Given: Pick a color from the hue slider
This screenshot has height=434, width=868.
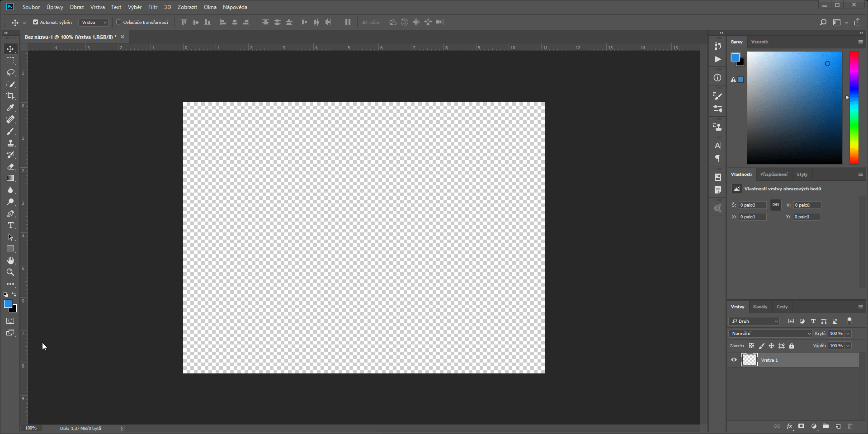Looking at the screenshot, I should click(854, 108).
